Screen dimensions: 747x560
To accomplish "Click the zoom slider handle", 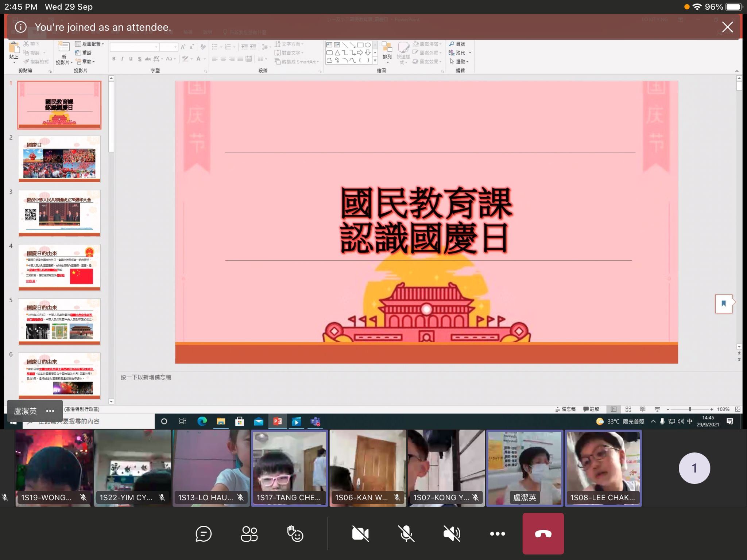I will 690,409.
